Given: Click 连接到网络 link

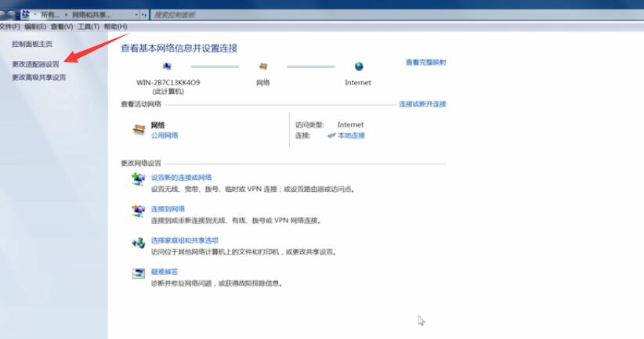Looking at the screenshot, I should pos(168,208).
